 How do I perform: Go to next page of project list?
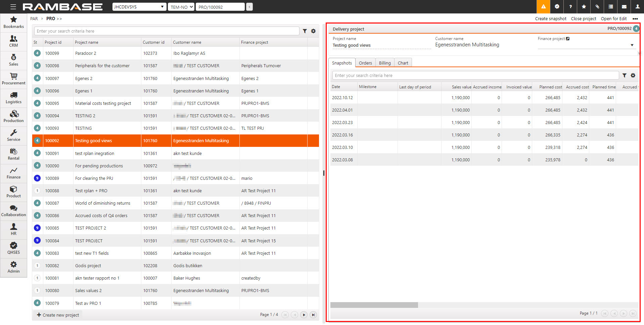[304, 315]
